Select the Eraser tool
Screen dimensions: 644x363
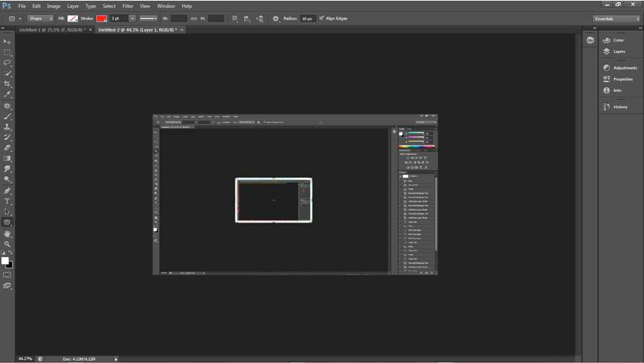[x=7, y=147]
